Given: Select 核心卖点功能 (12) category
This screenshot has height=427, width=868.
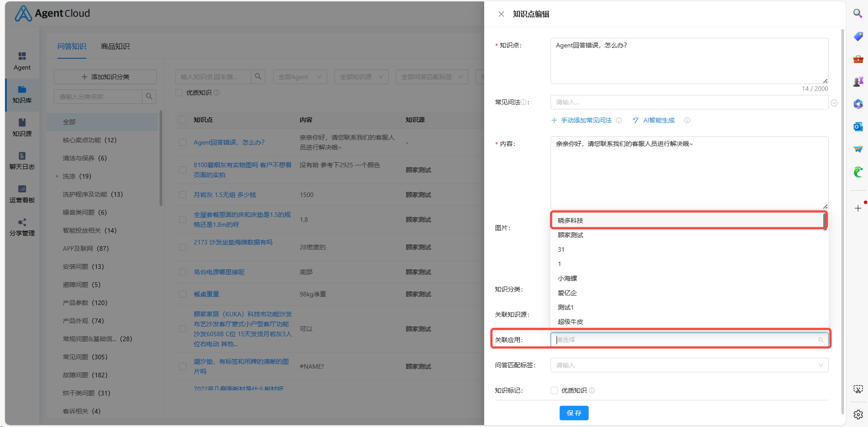Looking at the screenshot, I should pyautogui.click(x=90, y=140).
